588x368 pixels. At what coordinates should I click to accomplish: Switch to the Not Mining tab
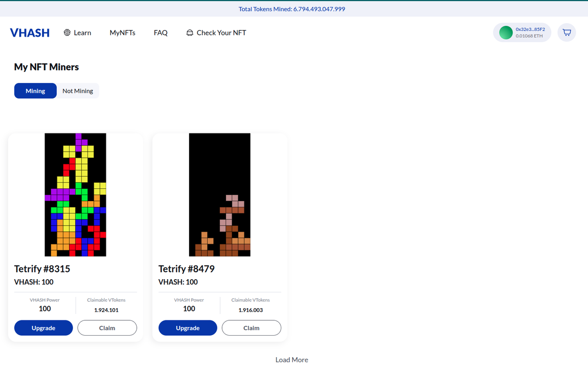pyautogui.click(x=78, y=91)
